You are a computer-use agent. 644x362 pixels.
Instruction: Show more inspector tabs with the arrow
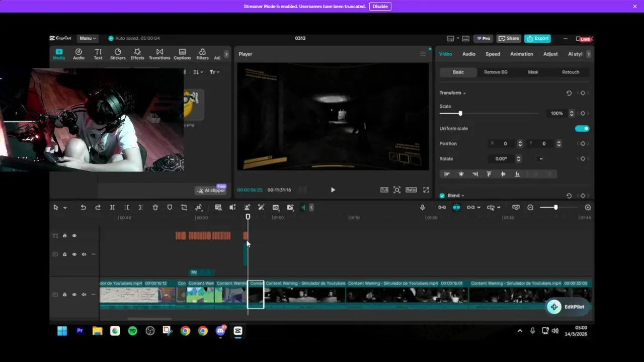tap(589, 54)
